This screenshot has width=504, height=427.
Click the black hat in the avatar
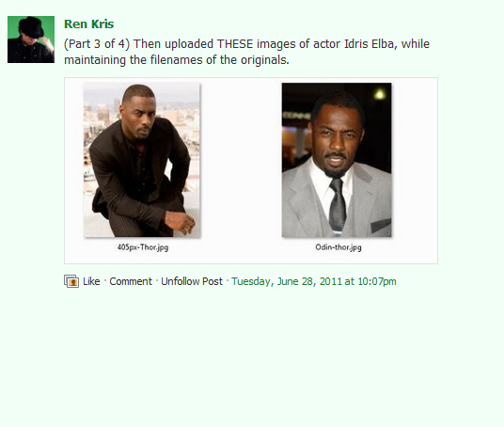click(x=31, y=26)
